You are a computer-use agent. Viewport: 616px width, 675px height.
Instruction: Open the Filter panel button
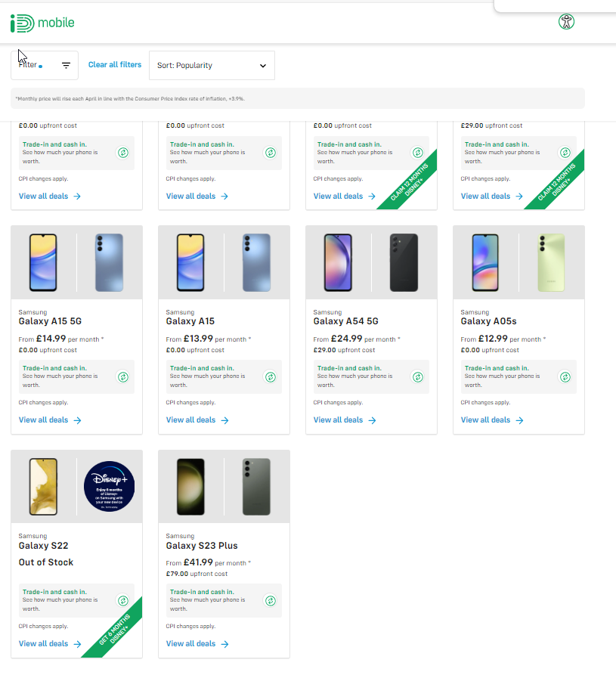45,65
